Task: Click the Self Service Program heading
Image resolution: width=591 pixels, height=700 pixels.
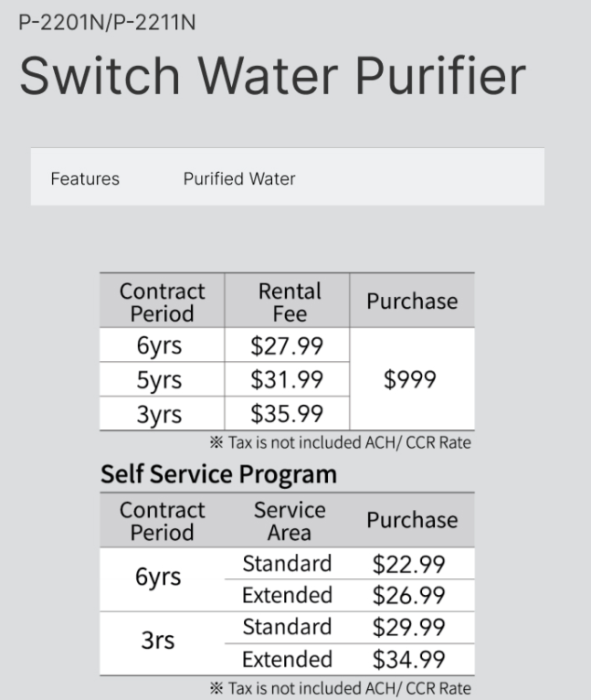Action: pos(218,474)
